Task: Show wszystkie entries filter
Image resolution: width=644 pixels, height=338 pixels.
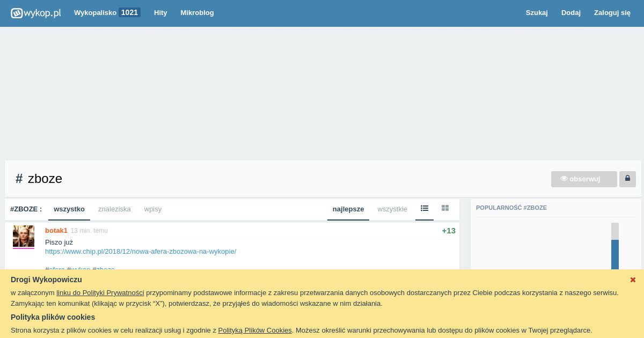Action: coord(392,209)
